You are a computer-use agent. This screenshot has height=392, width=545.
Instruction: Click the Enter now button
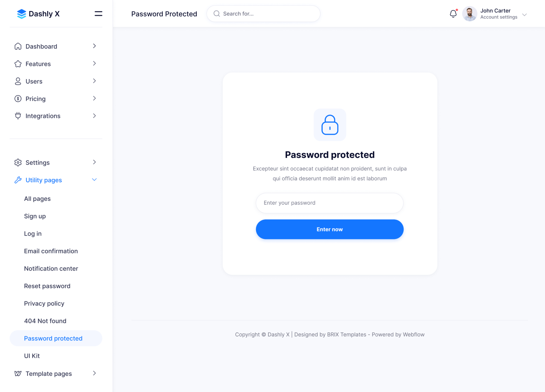tap(330, 229)
